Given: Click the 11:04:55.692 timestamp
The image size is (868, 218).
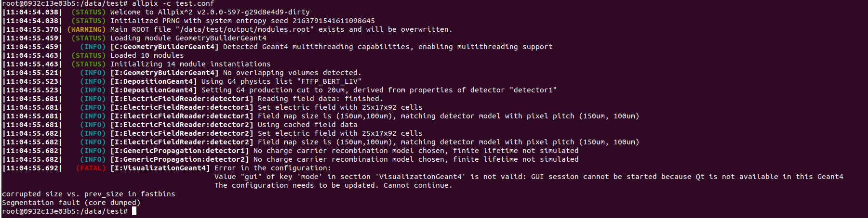Looking at the screenshot, I should (32, 168).
